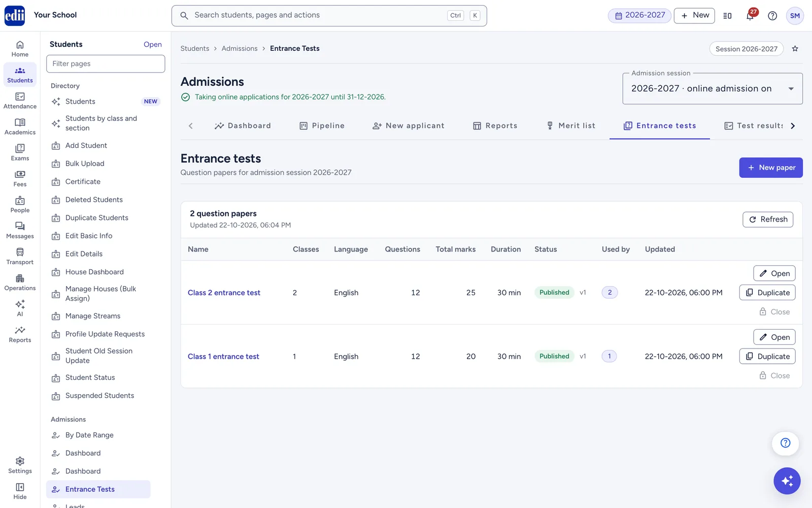Click Admissions in the breadcrumb

(240, 49)
